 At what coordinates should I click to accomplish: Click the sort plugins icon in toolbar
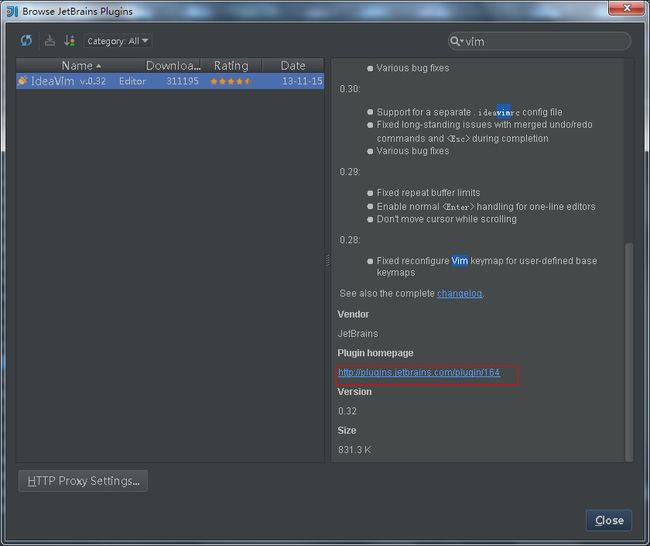point(69,41)
